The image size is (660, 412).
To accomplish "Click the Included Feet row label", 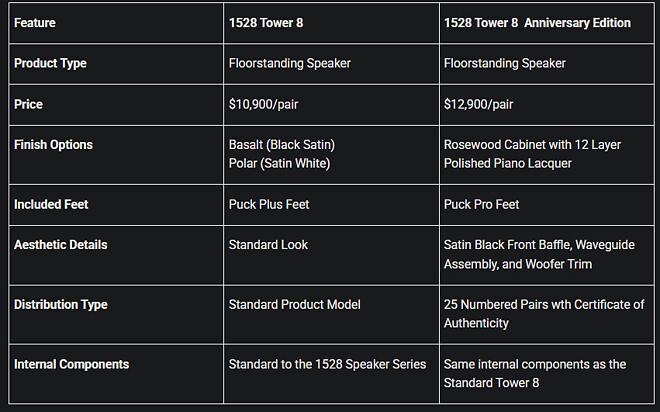I will pyautogui.click(x=51, y=204).
